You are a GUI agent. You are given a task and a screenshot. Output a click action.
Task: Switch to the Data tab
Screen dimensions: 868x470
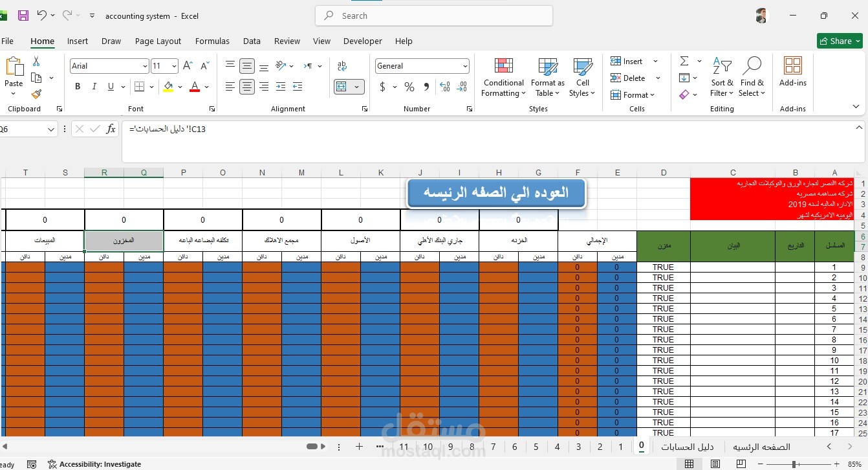pyautogui.click(x=252, y=41)
